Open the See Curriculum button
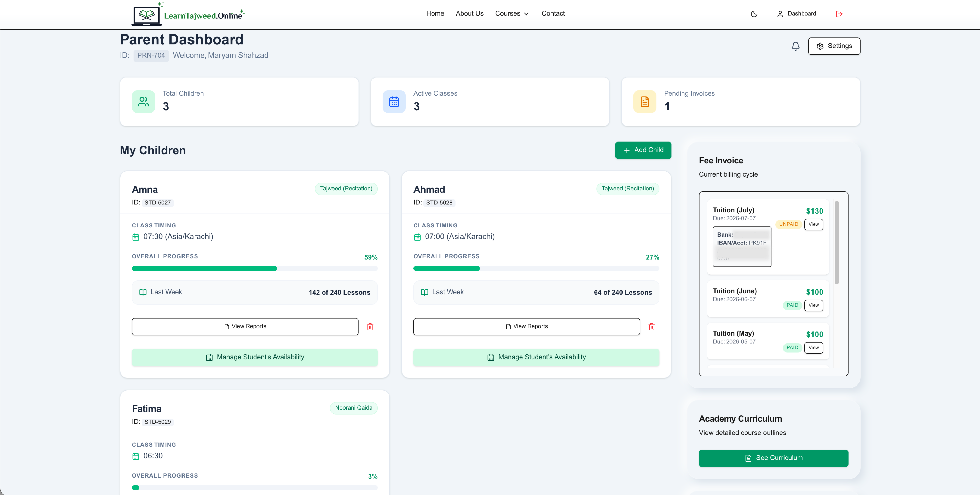The height and width of the screenshot is (495, 980). (x=774, y=458)
